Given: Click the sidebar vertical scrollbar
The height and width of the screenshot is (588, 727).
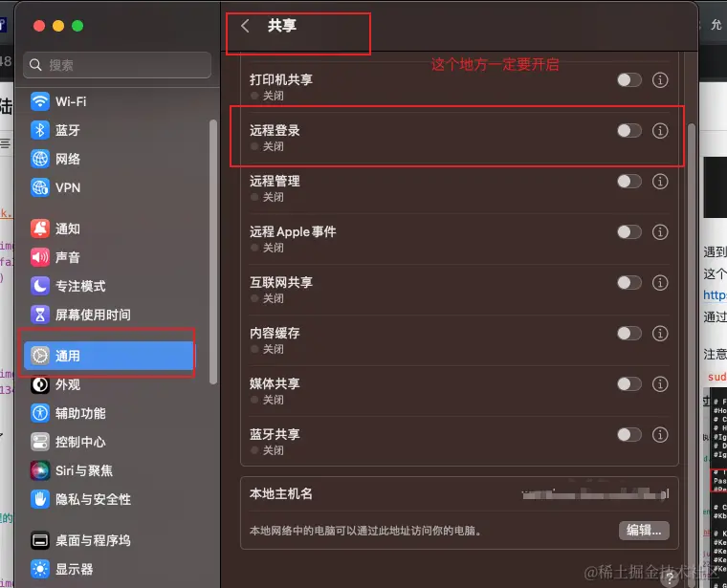Looking at the screenshot, I should point(213,252).
